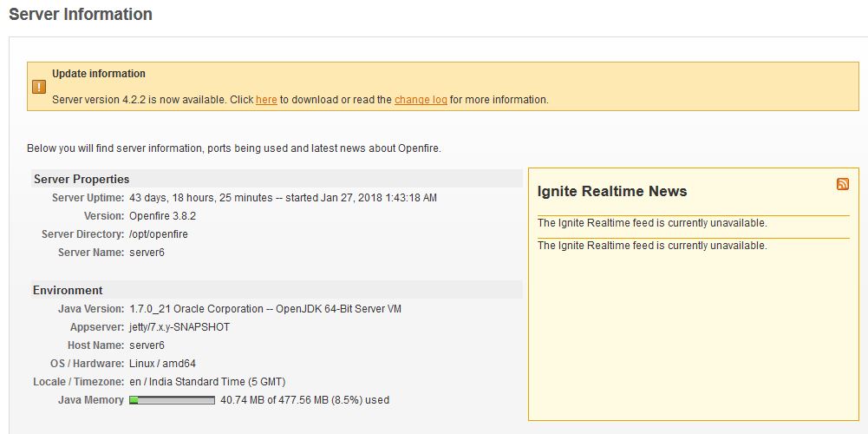Screen dimensions: 868x434
Task: Click the Java Memory usage bar
Action: click(x=173, y=400)
